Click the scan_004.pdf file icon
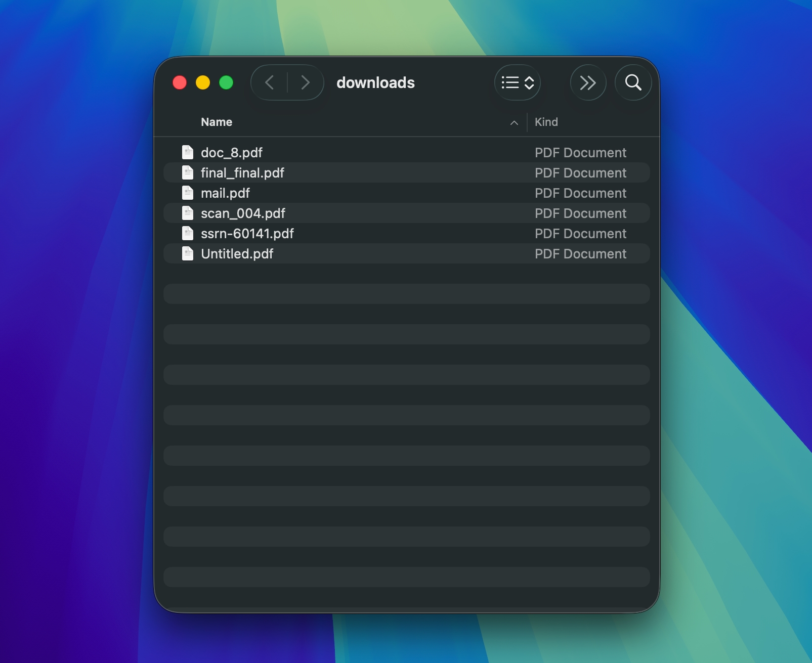Image resolution: width=812 pixels, height=663 pixels. click(188, 213)
